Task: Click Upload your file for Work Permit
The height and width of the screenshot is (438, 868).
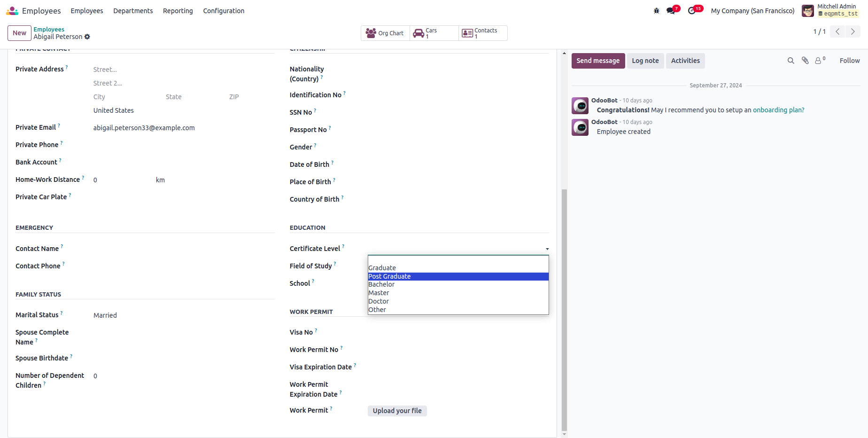Action: [x=397, y=411]
